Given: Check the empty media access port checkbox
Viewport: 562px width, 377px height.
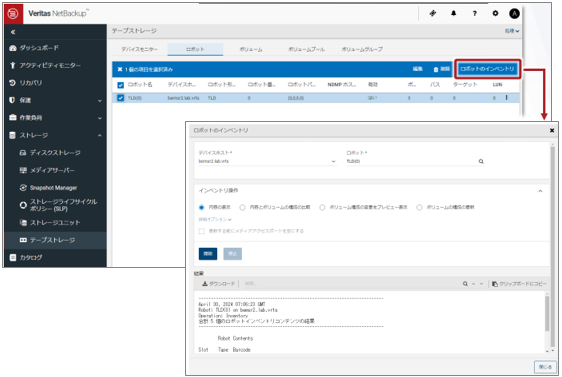Looking at the screenshot, I should pos(201,231).
